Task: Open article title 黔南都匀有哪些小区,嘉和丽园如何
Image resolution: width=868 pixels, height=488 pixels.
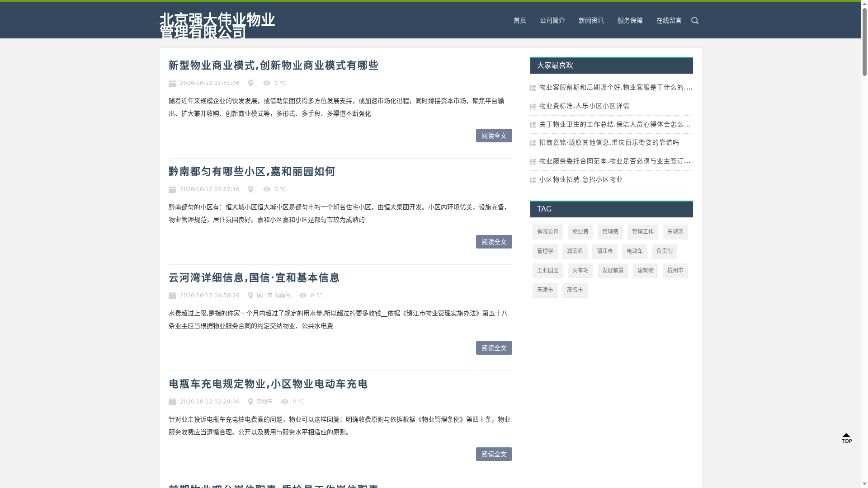Action: pos(252,171)
